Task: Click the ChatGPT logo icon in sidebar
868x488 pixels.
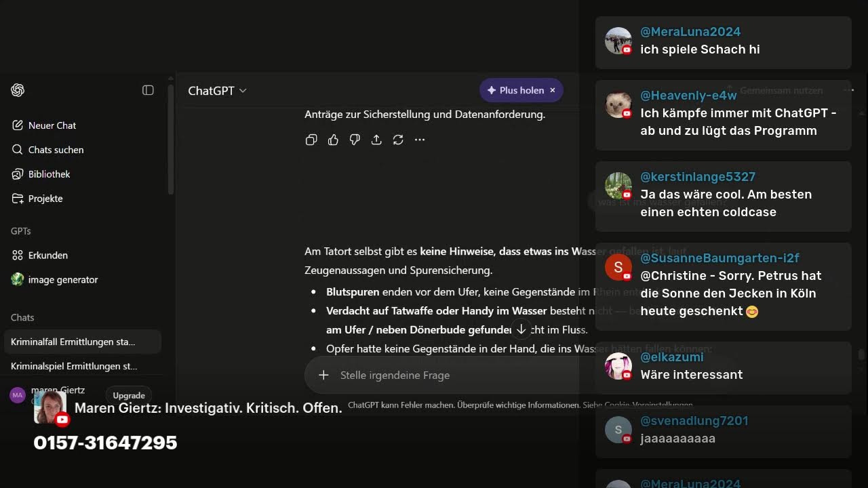Action: click(x=18, y=90)
